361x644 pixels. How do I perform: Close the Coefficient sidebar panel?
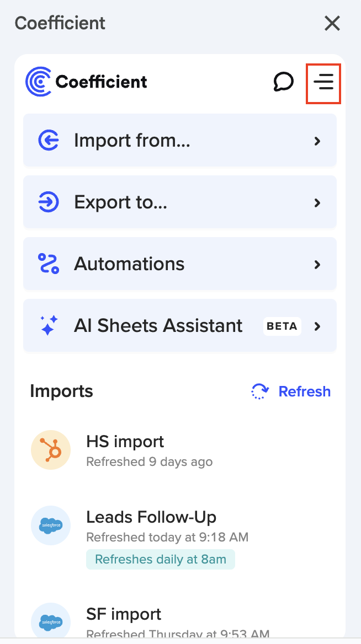pos(332,23)
